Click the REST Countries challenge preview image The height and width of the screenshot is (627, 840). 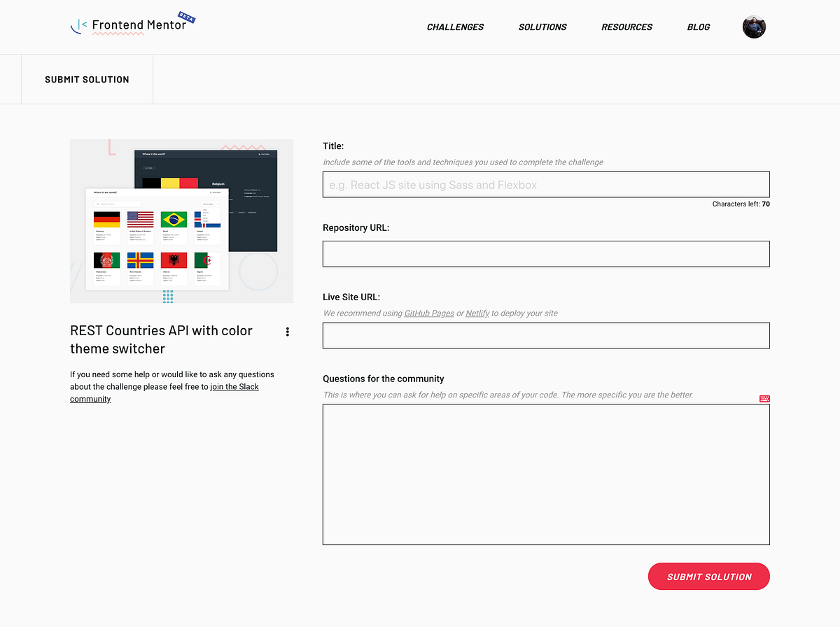pyautogui.click(x=181, y=220)
